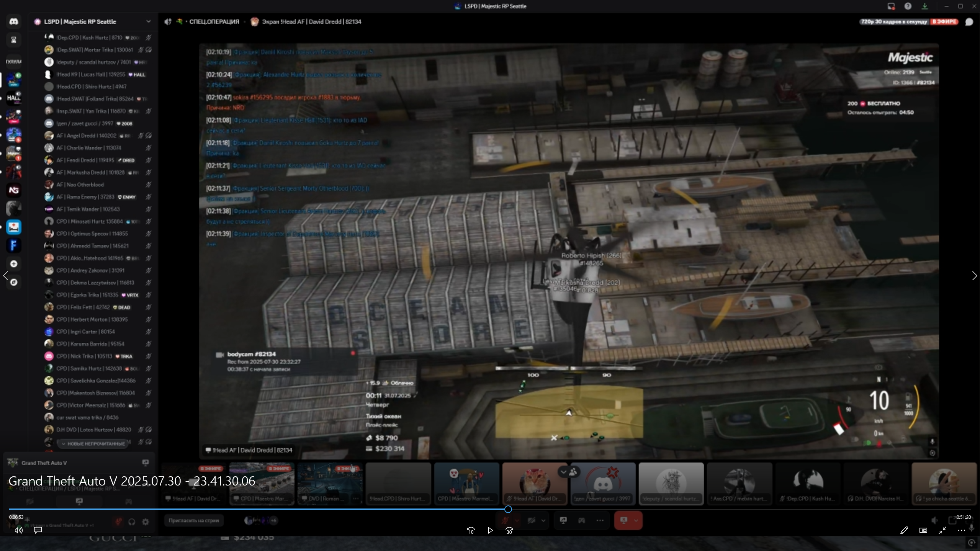Select the CPD | Maestro Mar... live stream thumbnail
The width and height of the screenshot is (980, 551).
point(262,484)
